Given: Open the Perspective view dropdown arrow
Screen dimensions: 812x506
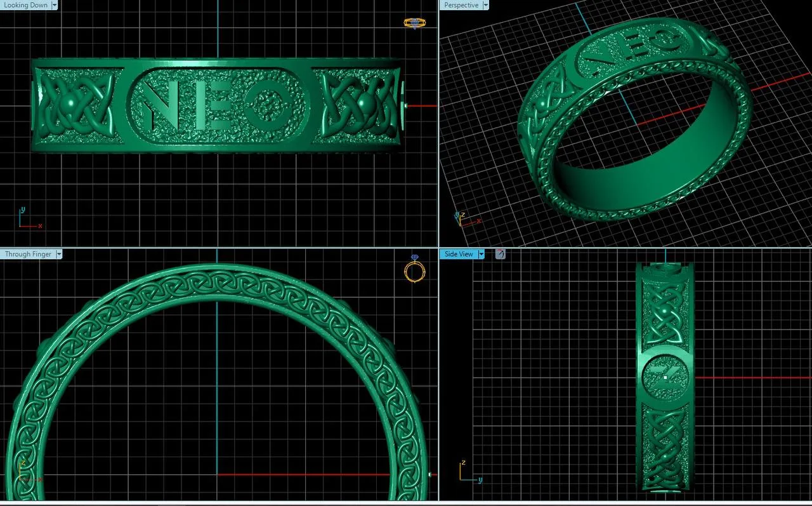Looking at the screenshot, I should [x=486, y=5].
